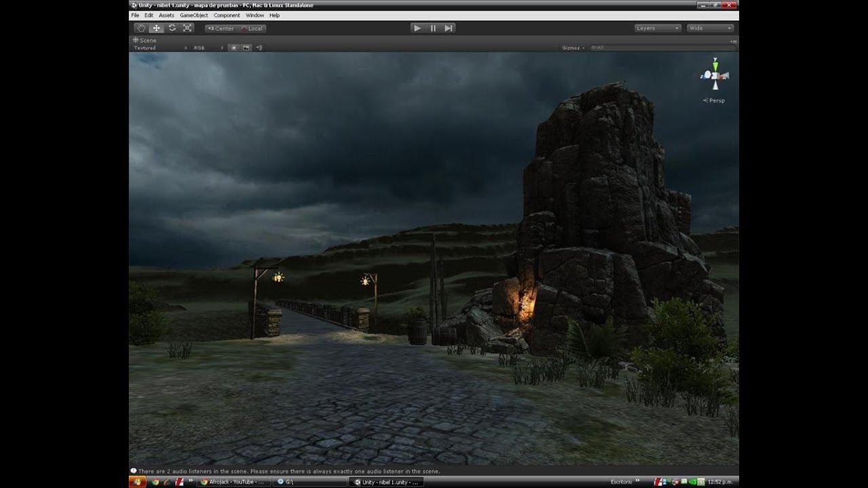Switch to the G:\ taskbar window
This screenshot has height=488, width=868.
pyautogui.click(x=311, y=482)
